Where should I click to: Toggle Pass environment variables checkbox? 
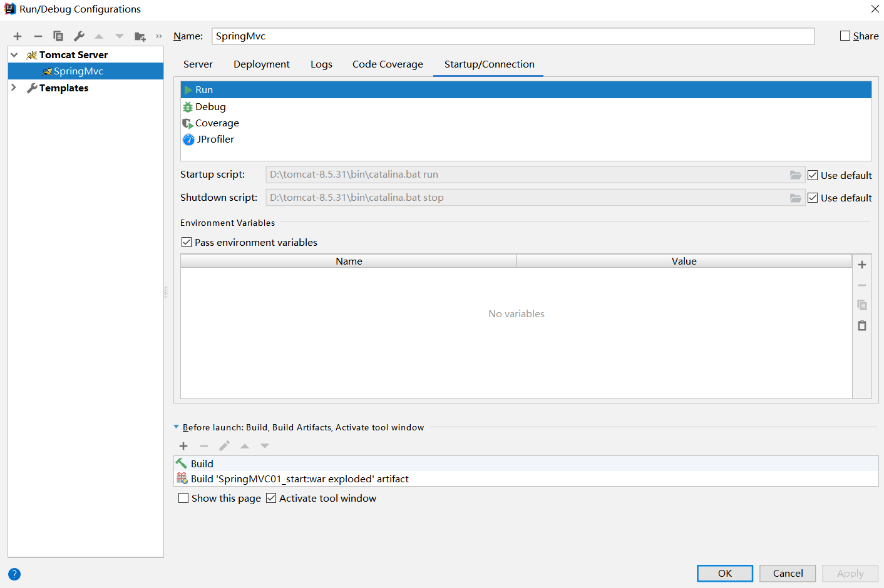(187, 242)
